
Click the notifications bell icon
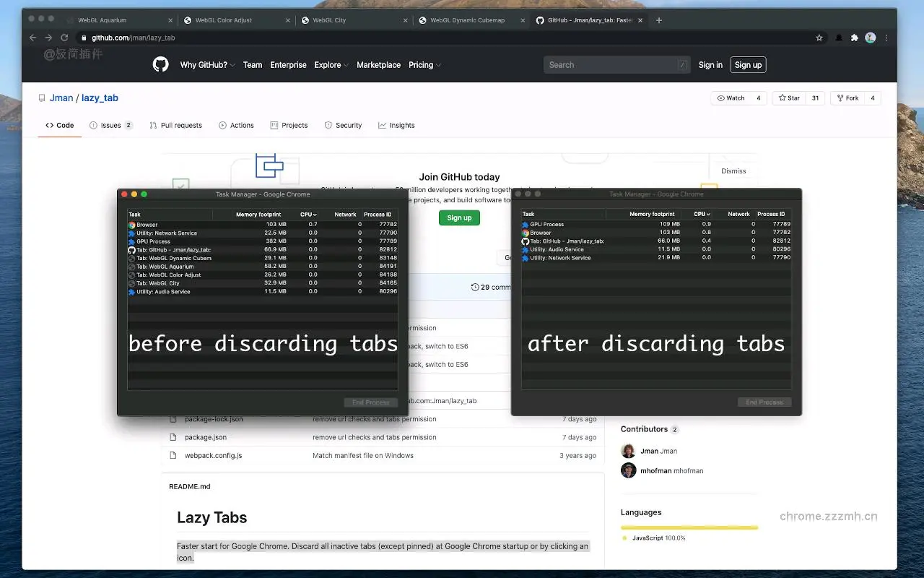tap(837, 37)
